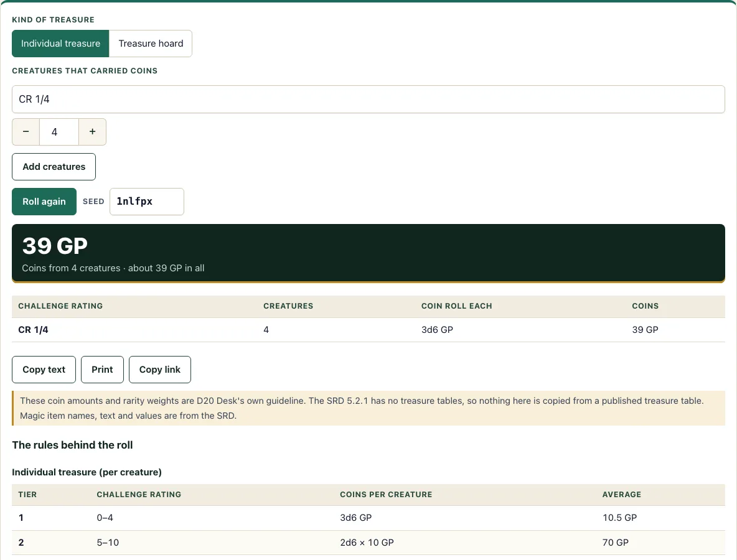Click the 70 GP average cell

click(x=615, y=543)
